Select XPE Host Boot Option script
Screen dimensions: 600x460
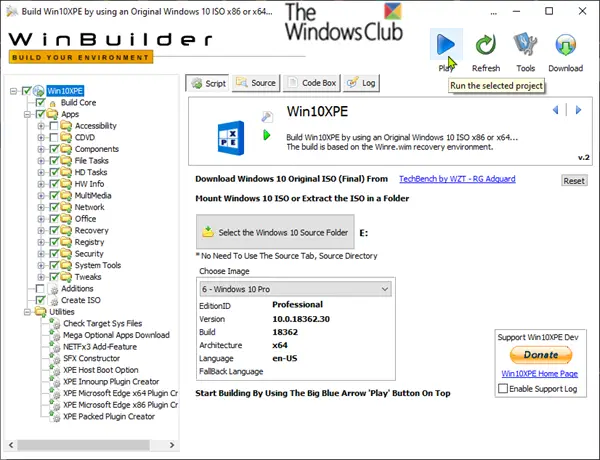[101, 370]
